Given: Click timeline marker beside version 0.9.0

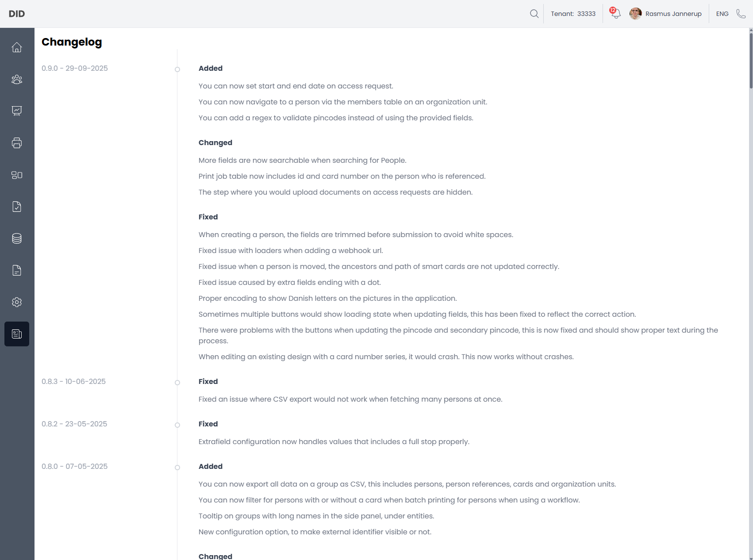Looking at the screenshot, I should (x=177, y=69).
